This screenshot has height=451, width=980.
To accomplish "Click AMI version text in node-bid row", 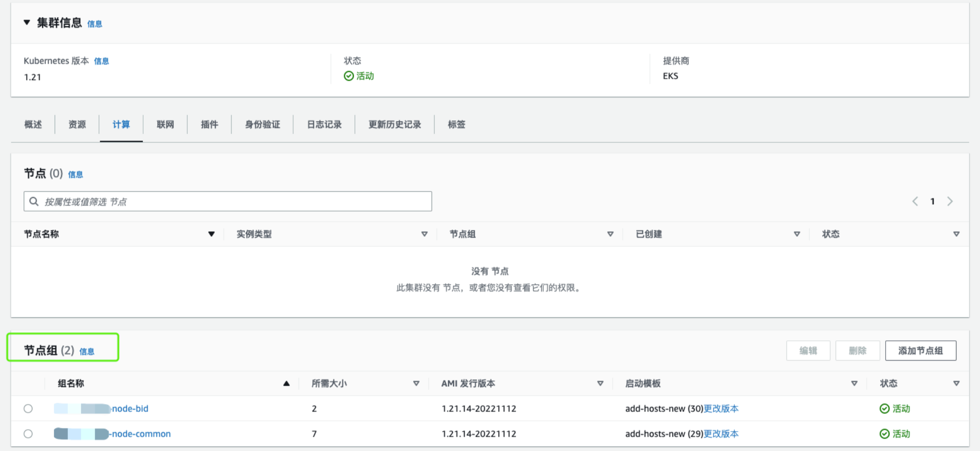I will coord(478,409).
